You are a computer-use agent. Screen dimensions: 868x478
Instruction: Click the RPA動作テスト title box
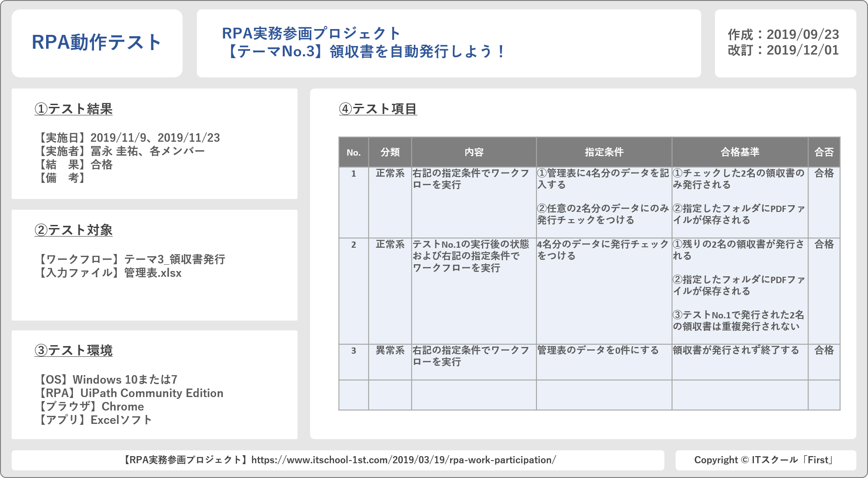pyautogui.click(x=97, y=43)
